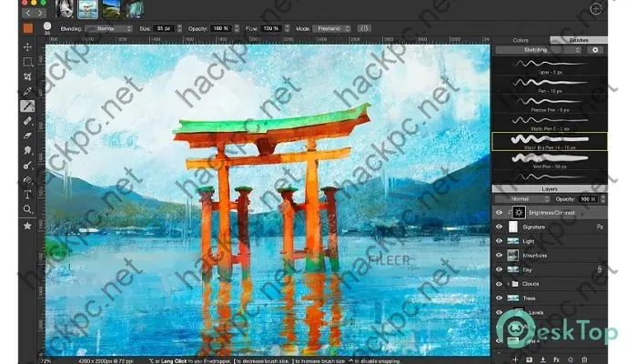Choose the Wet Pen brush
This screenshot has width=637, height=364.
pos(550,160)
